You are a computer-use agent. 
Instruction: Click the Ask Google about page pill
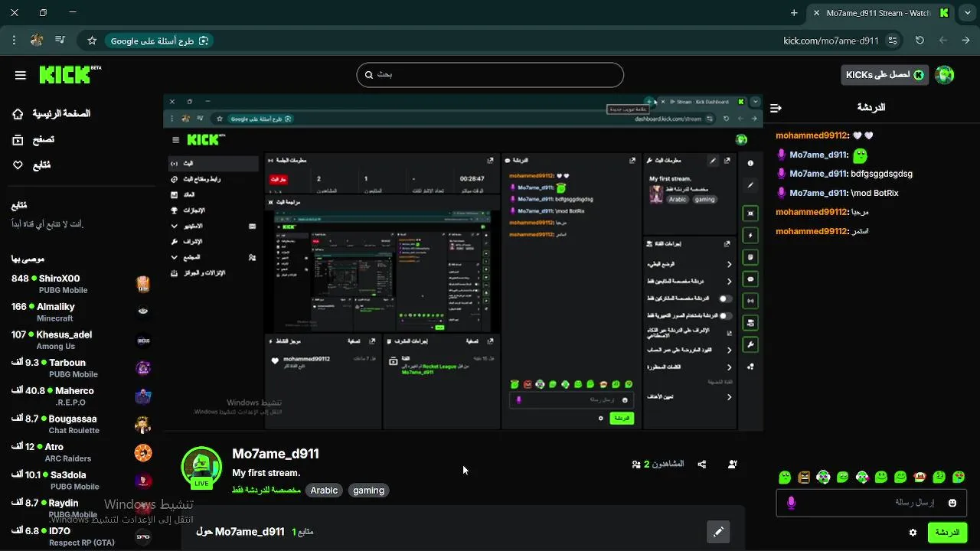(158, 41)
